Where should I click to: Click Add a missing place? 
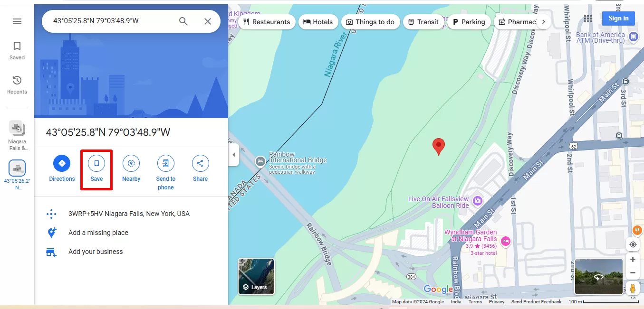tap(131, 233)
